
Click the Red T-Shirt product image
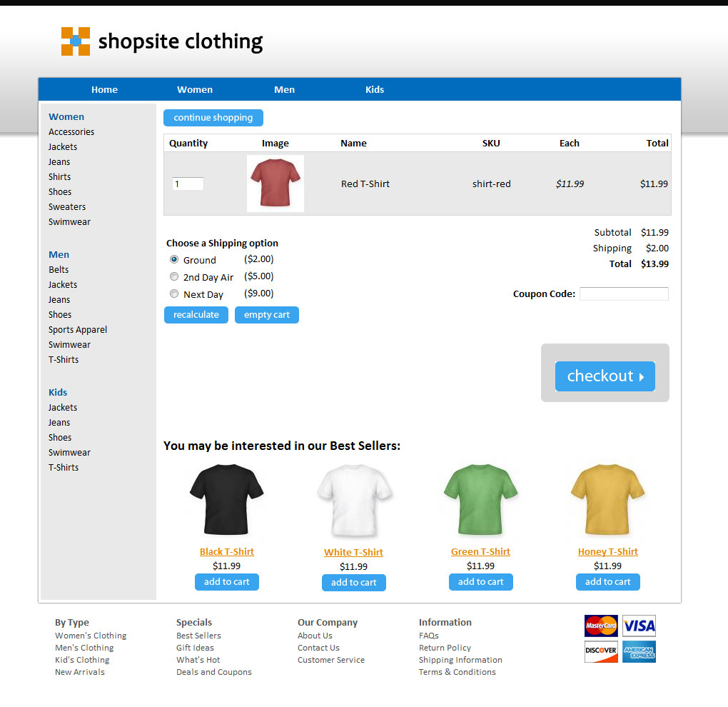pyautogui.click(x=275, y=184)
